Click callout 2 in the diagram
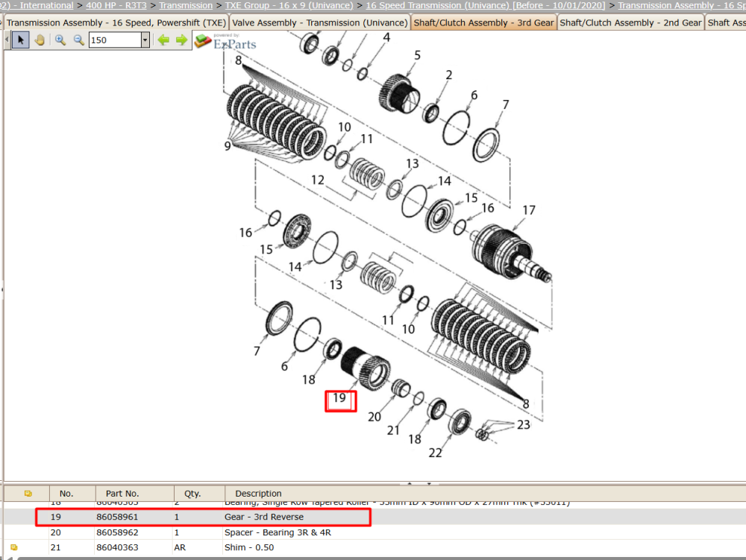The height and width of the screenshot is (560, 746). click(x=448, y=75)
